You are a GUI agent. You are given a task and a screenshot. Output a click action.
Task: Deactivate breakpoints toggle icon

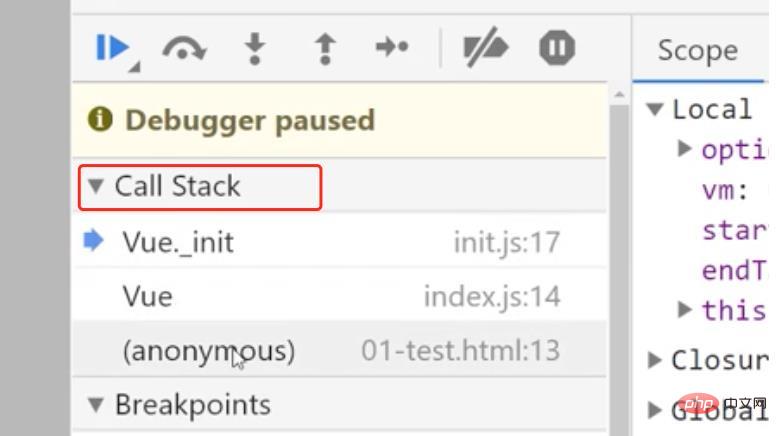(486, 48)
